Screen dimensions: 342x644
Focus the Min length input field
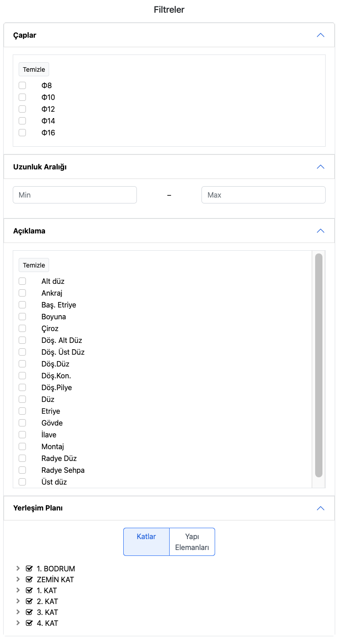75,195
